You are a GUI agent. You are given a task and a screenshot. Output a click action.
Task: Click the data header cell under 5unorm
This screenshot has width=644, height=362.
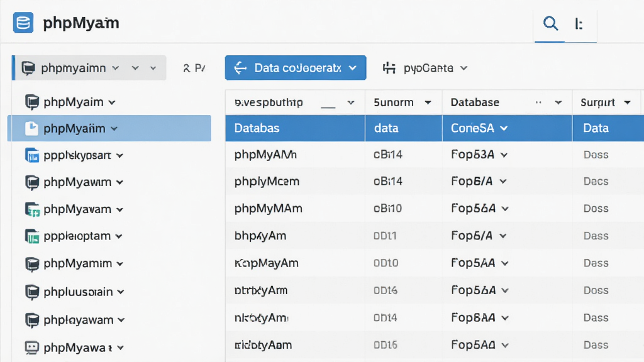pyautogui.click(x=403, y=128)
